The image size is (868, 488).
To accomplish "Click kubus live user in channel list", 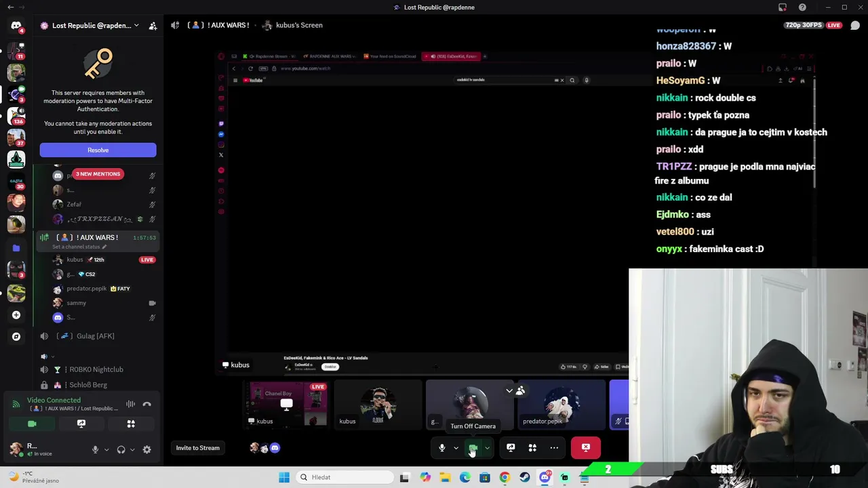I will pyautogui.click(x=104, y=260).
